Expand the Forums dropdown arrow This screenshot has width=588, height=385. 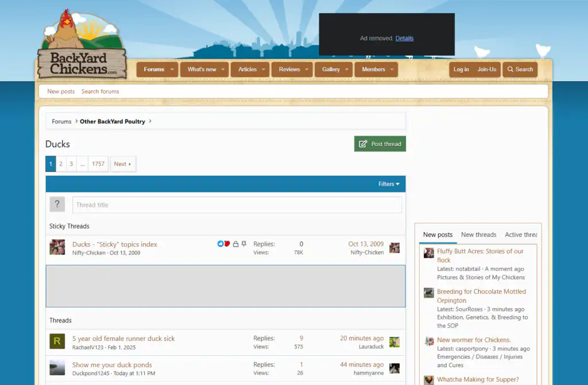tap(171, 70)
